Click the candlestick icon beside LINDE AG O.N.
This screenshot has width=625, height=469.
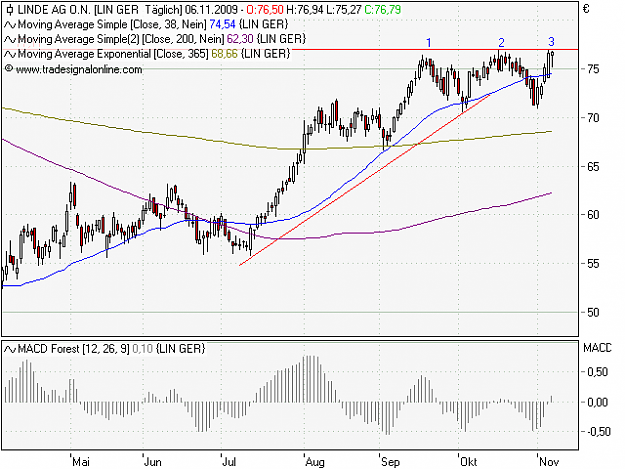click(x=10, y=10)
